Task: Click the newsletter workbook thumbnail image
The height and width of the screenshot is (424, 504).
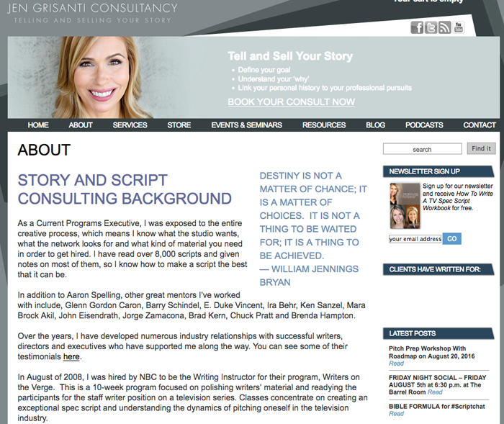Action: point(405,206)
